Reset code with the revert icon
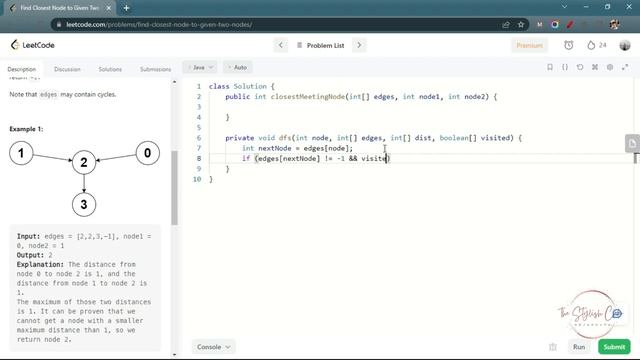Screen dimensions: 640x360 click(x=580, y=67)
